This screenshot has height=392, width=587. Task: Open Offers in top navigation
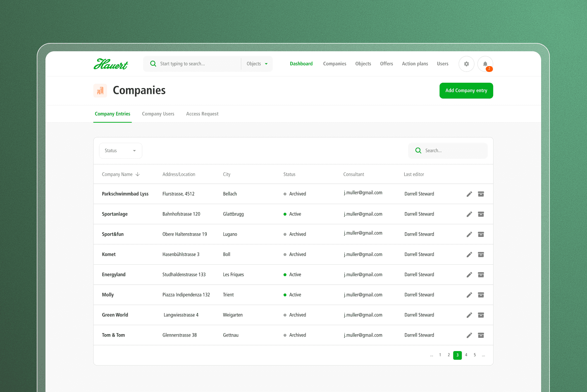[387, 64]
